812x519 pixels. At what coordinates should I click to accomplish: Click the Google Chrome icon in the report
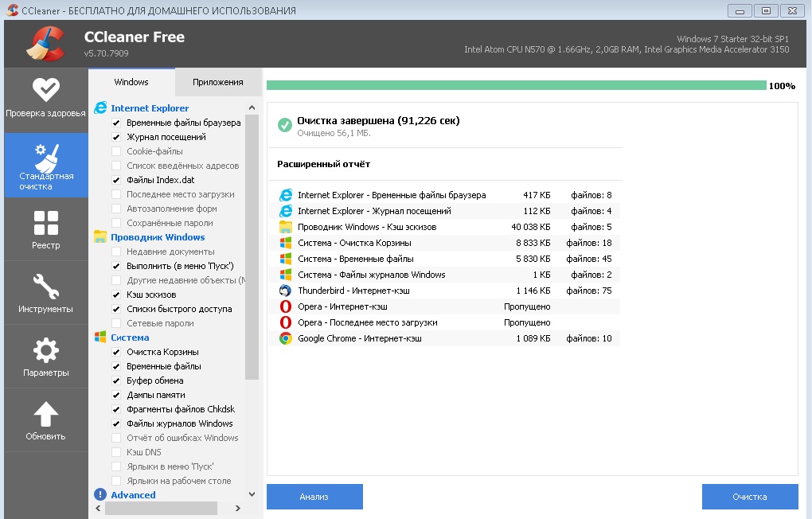point(285,338)
